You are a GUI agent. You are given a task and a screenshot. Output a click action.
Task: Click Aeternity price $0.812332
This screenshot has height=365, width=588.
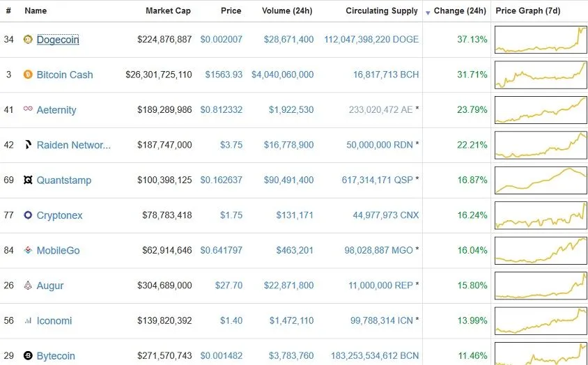point(222,109)
